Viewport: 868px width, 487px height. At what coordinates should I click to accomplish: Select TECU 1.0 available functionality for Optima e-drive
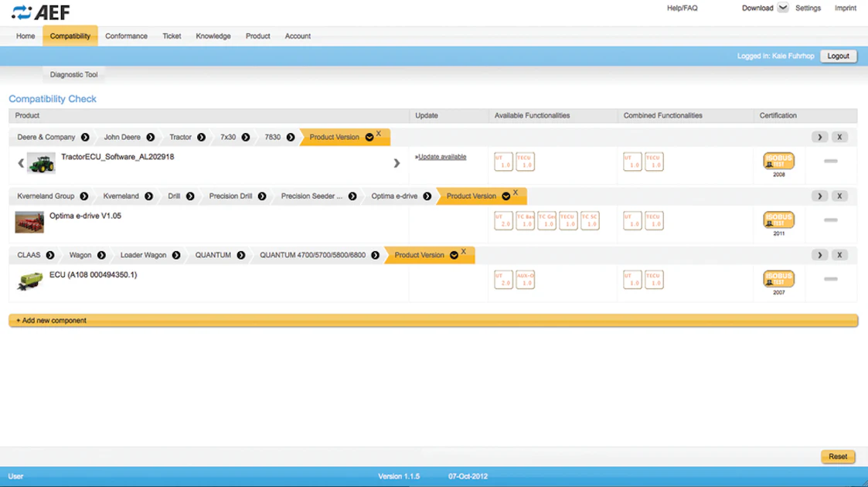568,220
